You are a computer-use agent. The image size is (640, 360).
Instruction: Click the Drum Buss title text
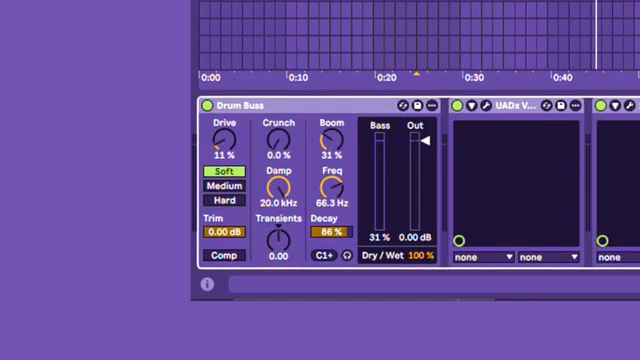click(240, 106)
